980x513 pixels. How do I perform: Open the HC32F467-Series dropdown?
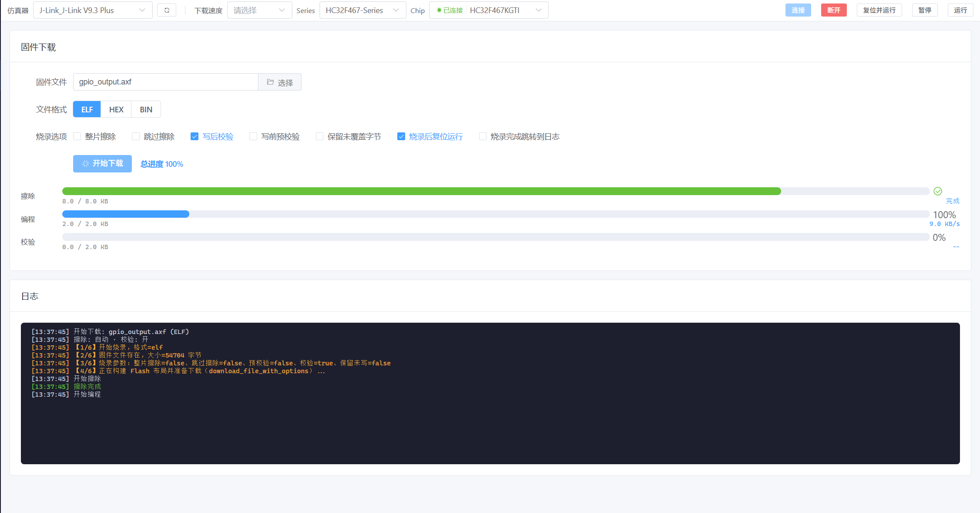point(362,10)
